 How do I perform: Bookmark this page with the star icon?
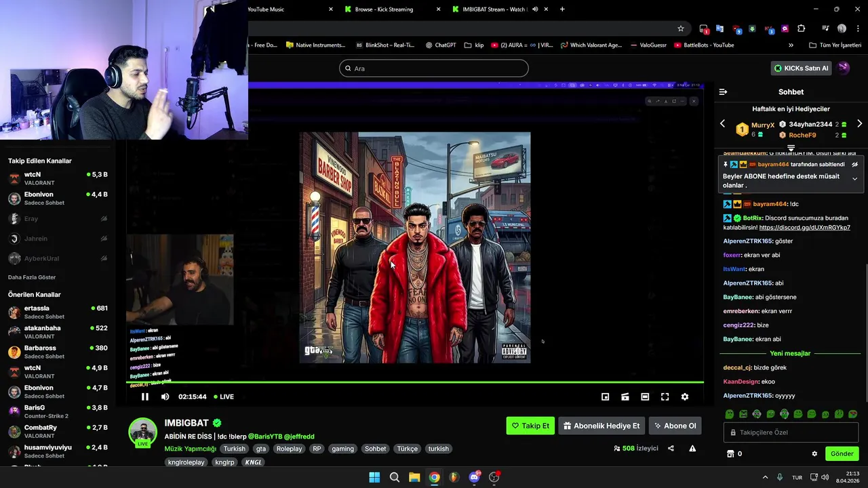click(680, 28)
